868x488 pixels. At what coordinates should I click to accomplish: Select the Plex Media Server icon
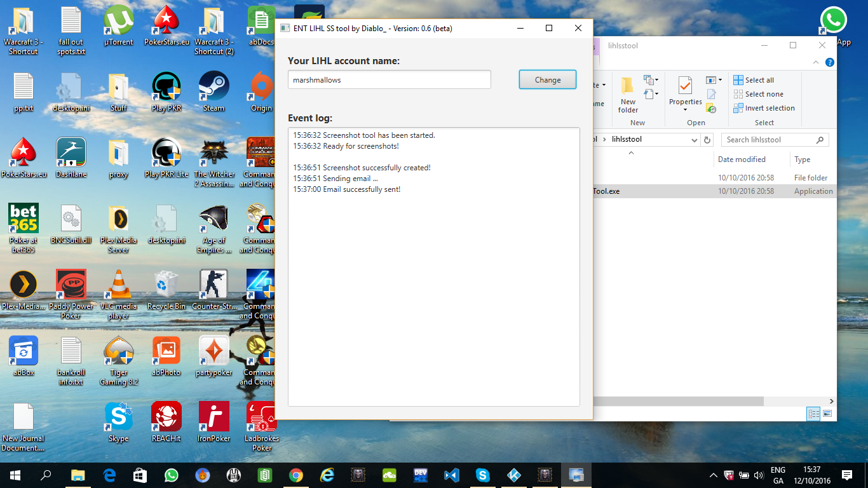pos(118,228)
